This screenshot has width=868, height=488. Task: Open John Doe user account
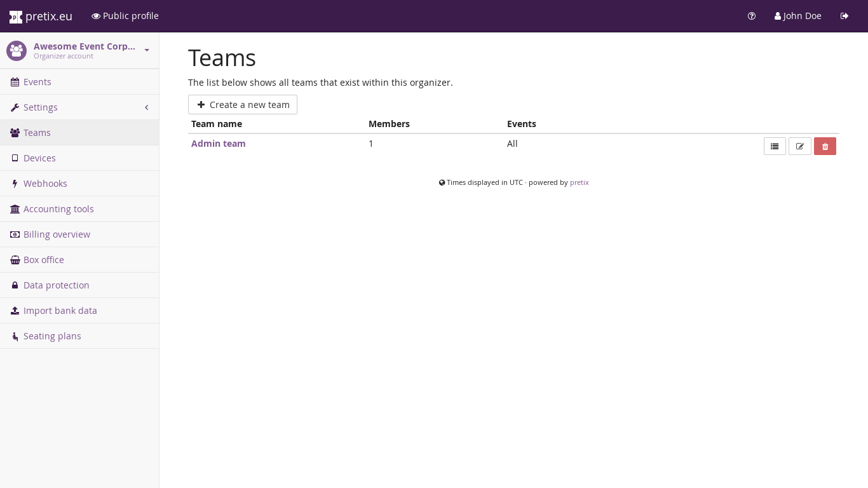coord(797,16)
